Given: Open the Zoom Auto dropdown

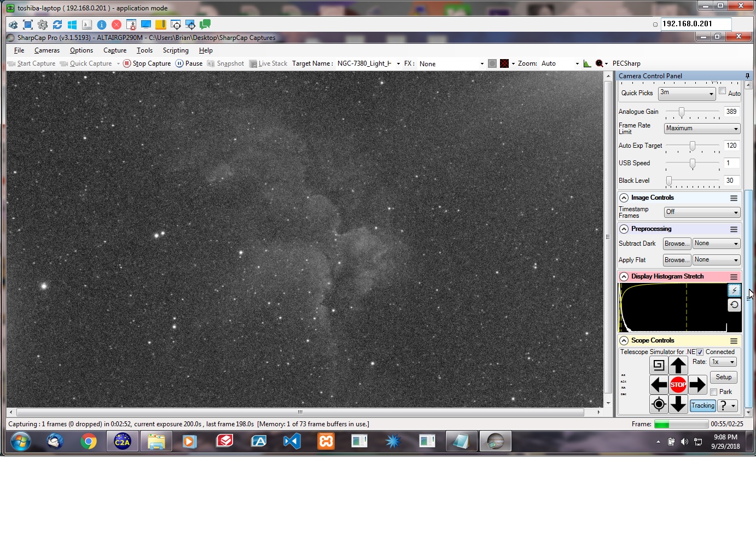Looking at the screenshot, I should click(560, 63).
